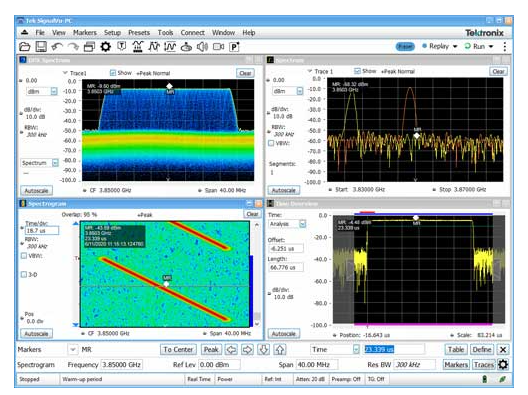528x395 pixels.
Task: Click the undo arrow icon
Action: coord(57,47)
